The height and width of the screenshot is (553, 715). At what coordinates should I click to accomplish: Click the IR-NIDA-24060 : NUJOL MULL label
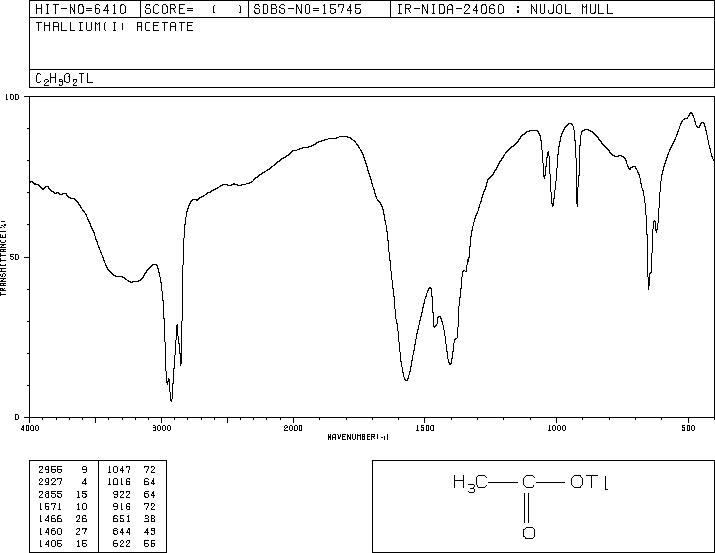[505, 9]
